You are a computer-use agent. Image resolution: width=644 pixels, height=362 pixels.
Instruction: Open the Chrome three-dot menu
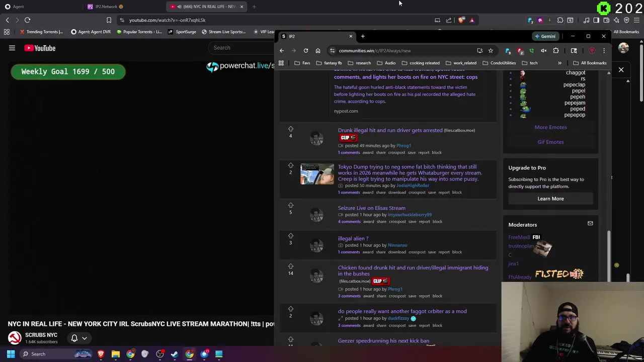(x=604, y=50)
